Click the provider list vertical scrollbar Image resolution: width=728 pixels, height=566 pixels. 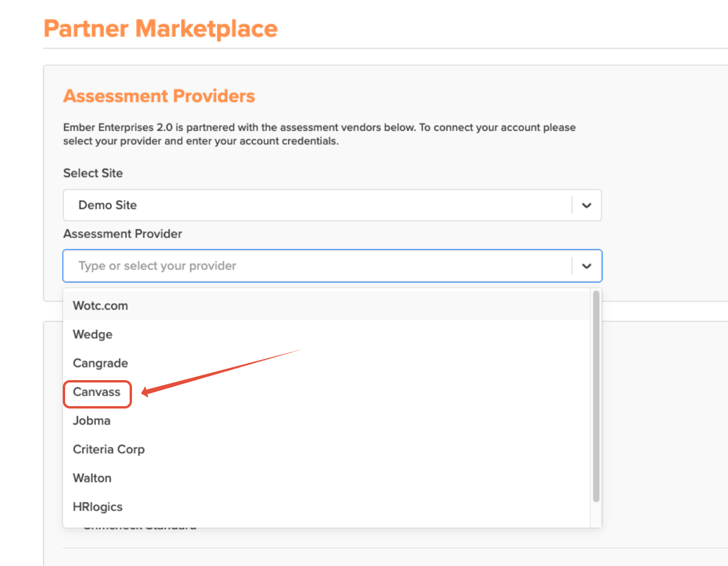596,395
